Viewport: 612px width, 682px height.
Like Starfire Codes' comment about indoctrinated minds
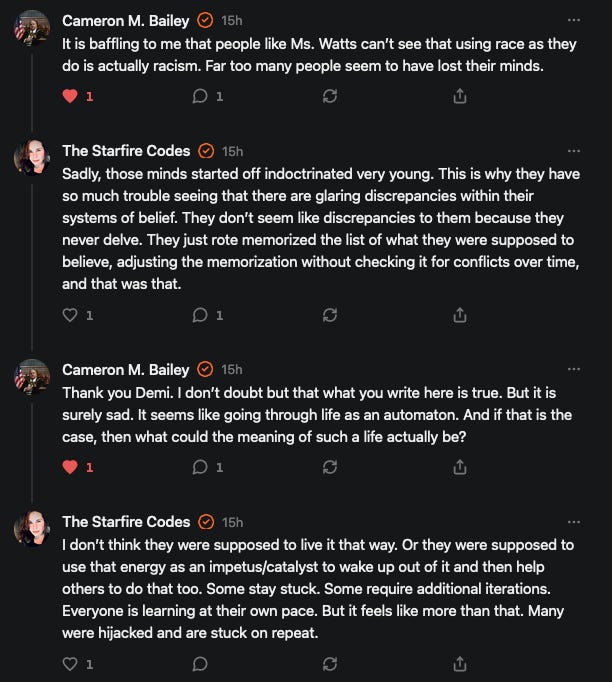coord(70,315)
